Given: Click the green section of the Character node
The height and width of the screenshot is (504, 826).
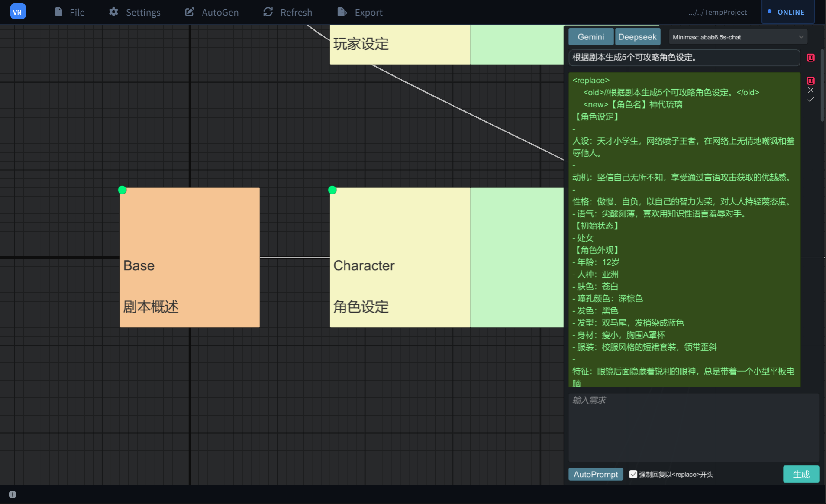Looking at the screenshot, I should (516, 257).
